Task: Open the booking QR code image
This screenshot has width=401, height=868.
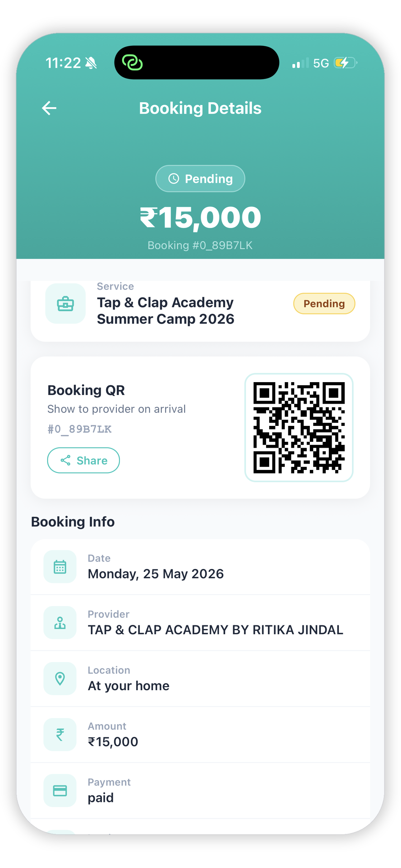Action: [x=299, y=428]
